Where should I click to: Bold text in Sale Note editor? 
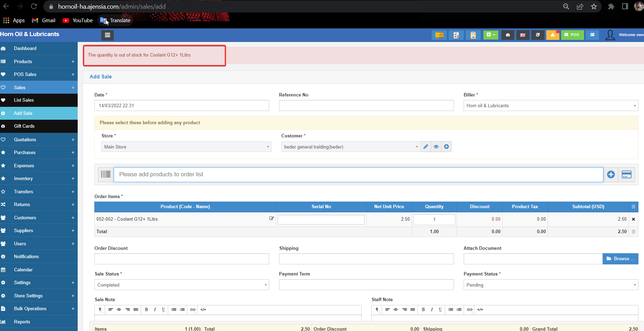click(146, 309)
